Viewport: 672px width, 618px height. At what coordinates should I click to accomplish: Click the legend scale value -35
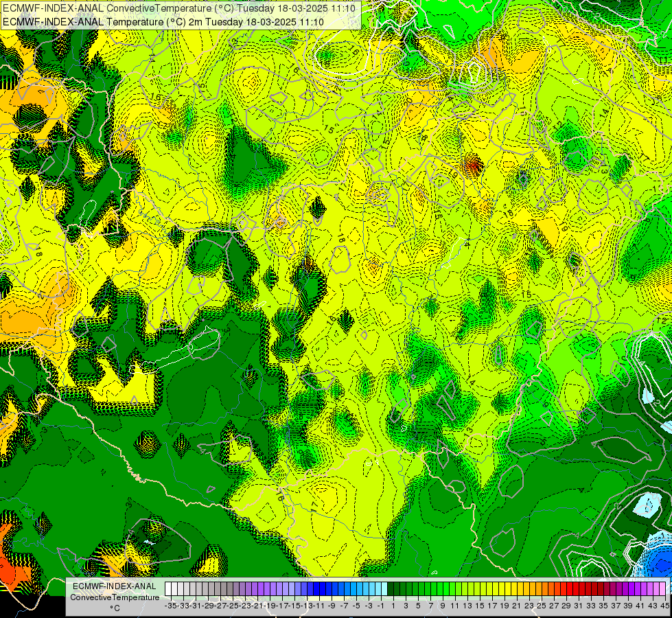[170, 606]
